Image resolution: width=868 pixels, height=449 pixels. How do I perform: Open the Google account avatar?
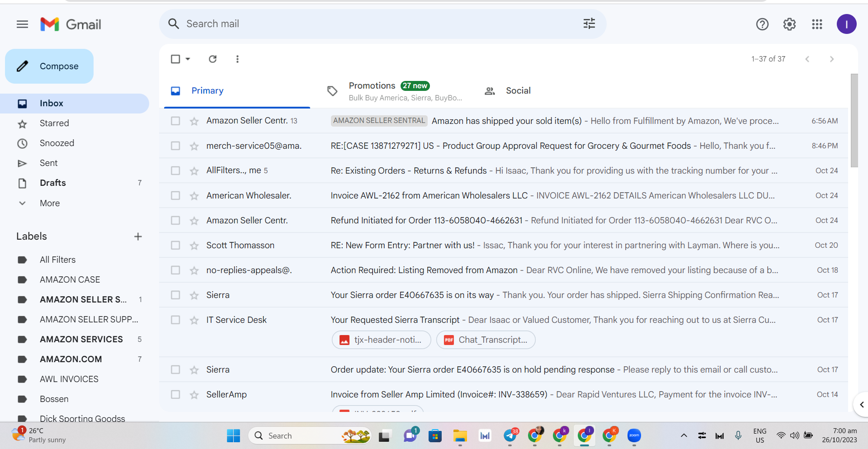(846, 24)
